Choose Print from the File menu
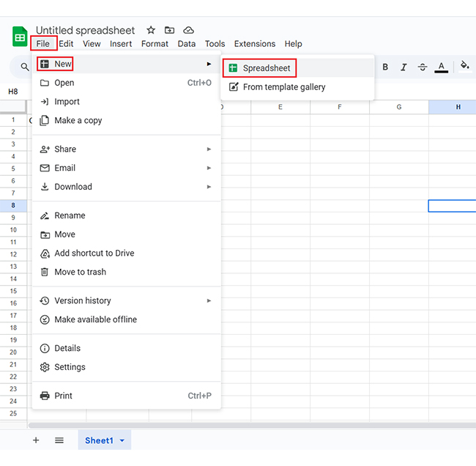The width and height of the screenshot is (476, 466). click(126, 396)
